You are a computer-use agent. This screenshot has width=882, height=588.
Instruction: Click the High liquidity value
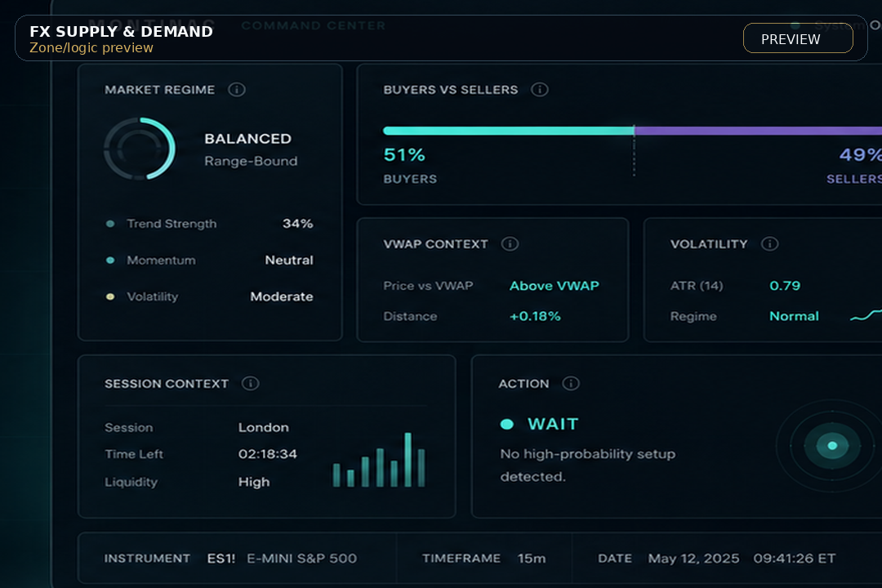[254, 482]
